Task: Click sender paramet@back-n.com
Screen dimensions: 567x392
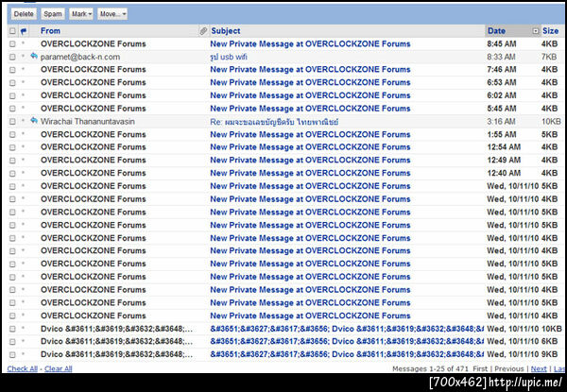Action: (x=80, y=57)
